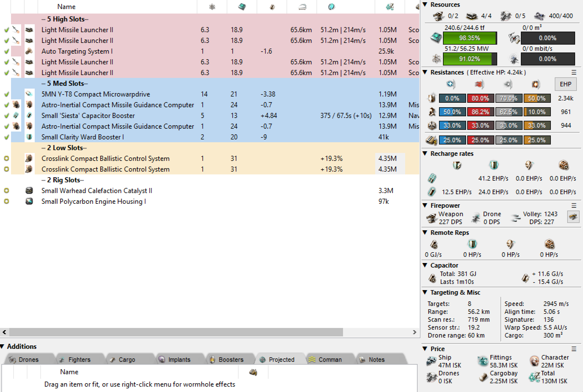This screenshot has width=583, height=392.
Task: Click the capacitor usage column header icon
Action: 272,6
